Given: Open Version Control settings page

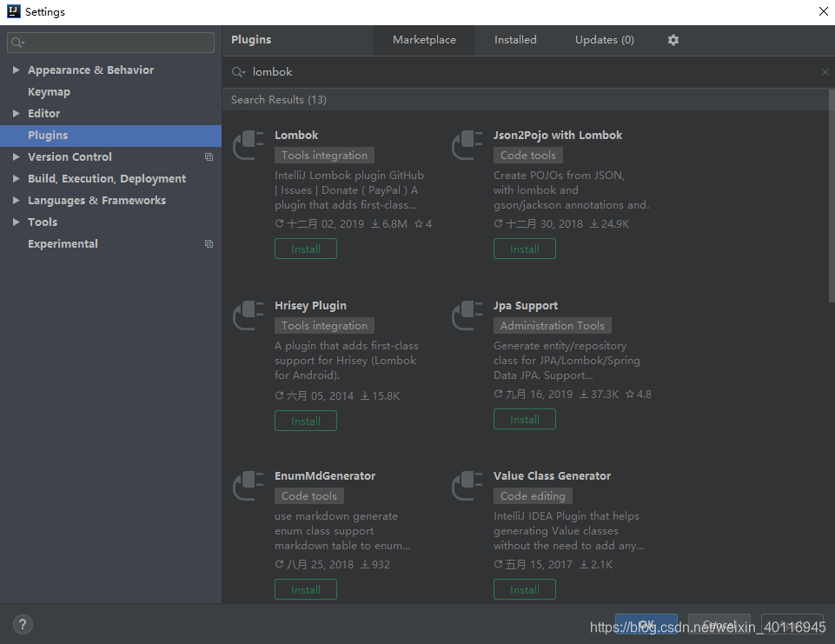Looking at the screenshot, I should click(x=70, y=157).
